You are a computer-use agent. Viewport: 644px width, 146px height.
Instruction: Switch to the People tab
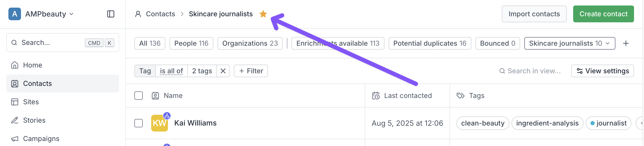[191, 43]
